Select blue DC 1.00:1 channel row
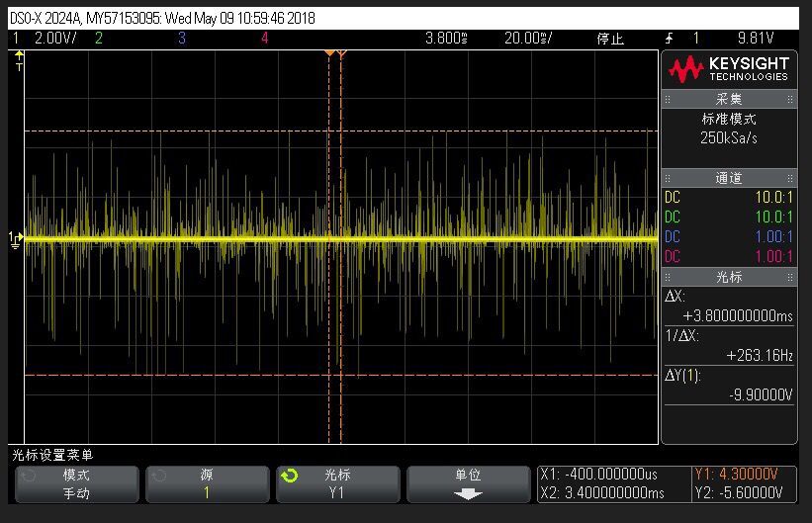Viewport: 812px width, 523px height. tap(729, 236)
